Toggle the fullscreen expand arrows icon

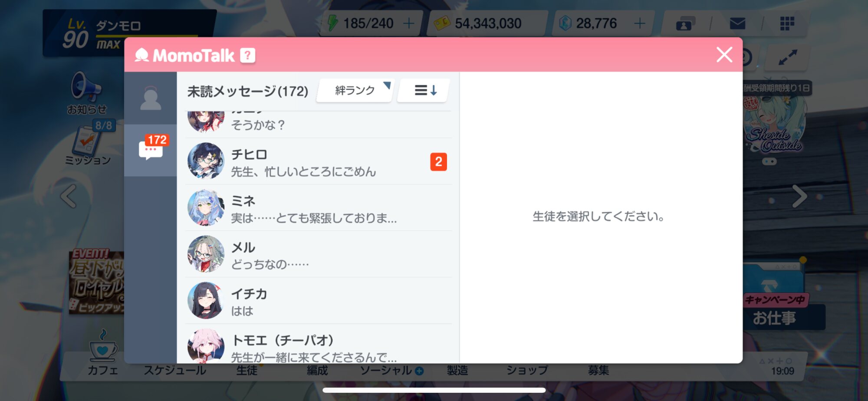[x=787, y=57]
